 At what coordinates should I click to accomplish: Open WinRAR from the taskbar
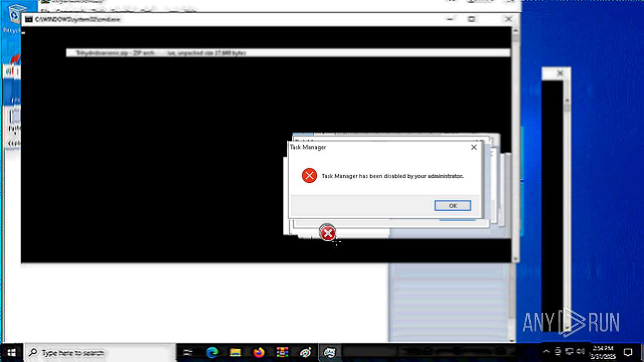coord(282,352)
